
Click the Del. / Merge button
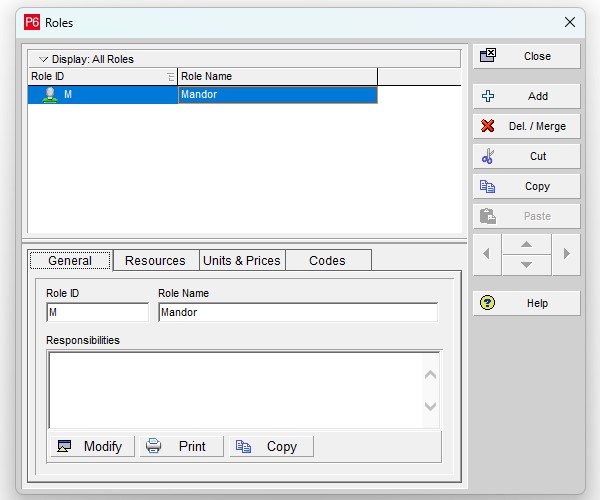527,126
